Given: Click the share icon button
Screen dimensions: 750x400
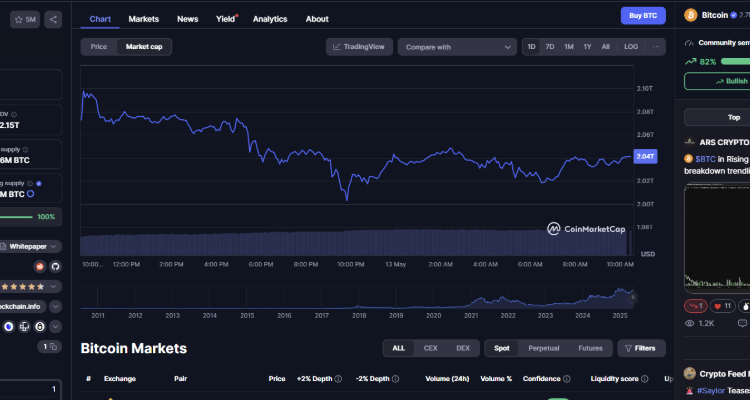Looking at the screenshot, I should [53, 20].
